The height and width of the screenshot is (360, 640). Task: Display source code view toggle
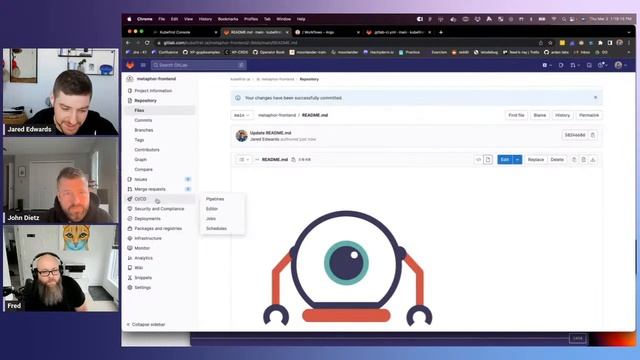tap(479, 160)
